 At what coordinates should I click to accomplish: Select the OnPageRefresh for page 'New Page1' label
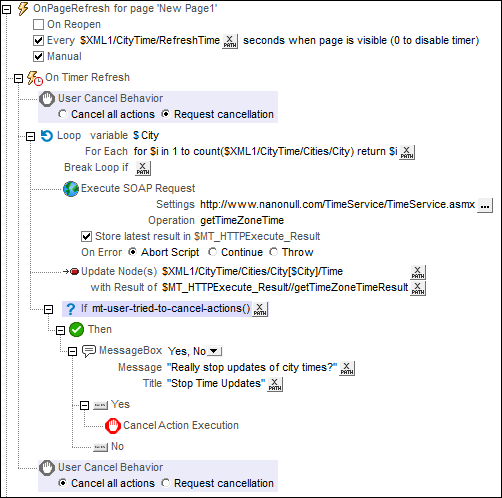(125, 8)
